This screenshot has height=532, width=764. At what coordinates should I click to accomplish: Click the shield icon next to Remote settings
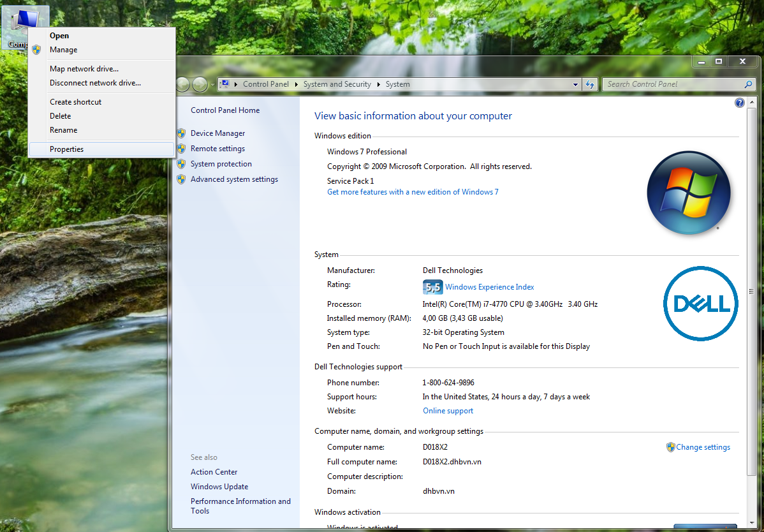point(181,149)
